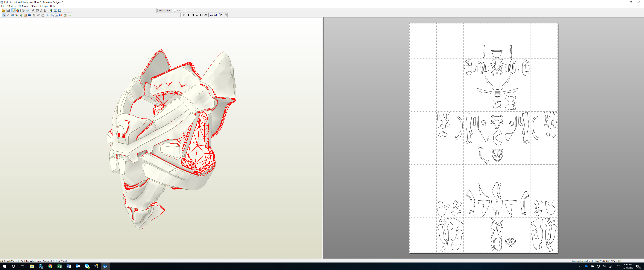Image resolution: width=644 pixels, height=270 pixels.
Task: Select the colored pencils edge color tool
Action: pos(17,15)
